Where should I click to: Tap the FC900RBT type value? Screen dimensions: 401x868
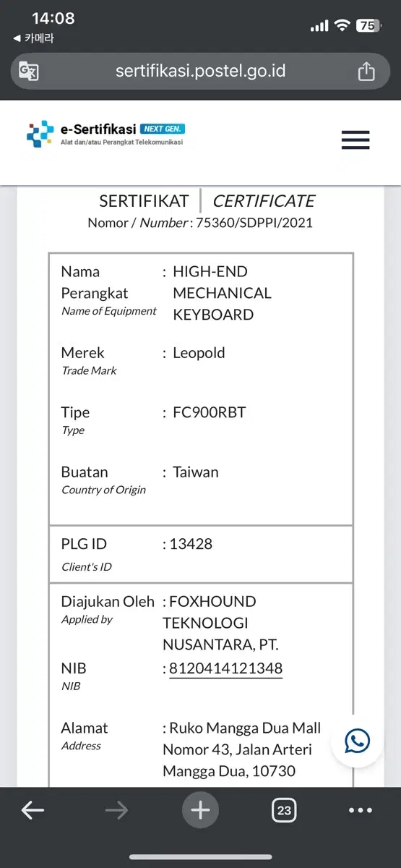pos(209,413)
